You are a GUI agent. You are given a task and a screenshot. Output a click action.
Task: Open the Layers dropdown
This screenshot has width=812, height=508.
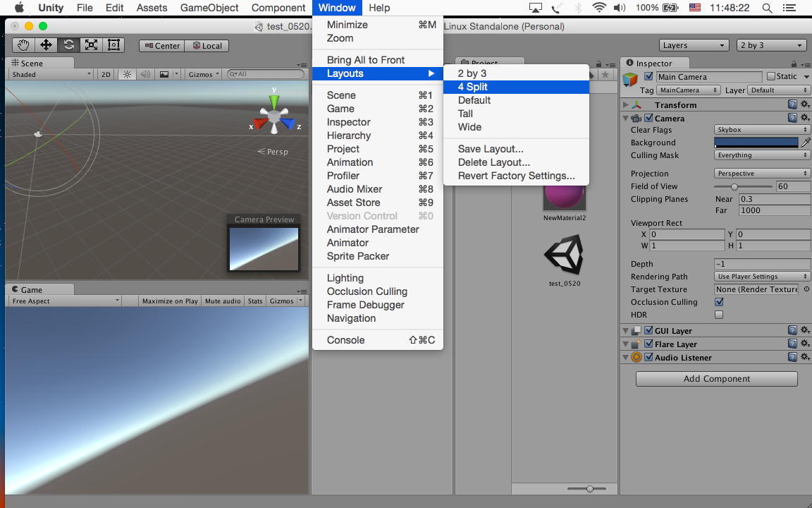(694, 45)
